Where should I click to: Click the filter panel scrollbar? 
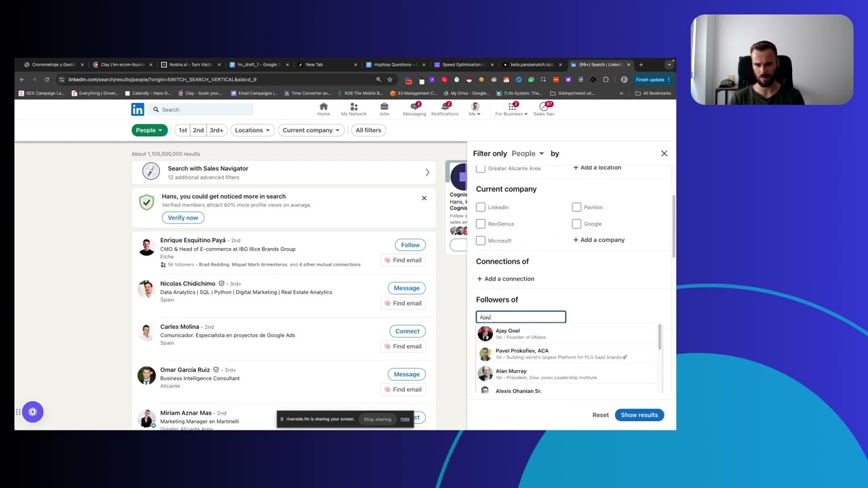tap(673, 226)
